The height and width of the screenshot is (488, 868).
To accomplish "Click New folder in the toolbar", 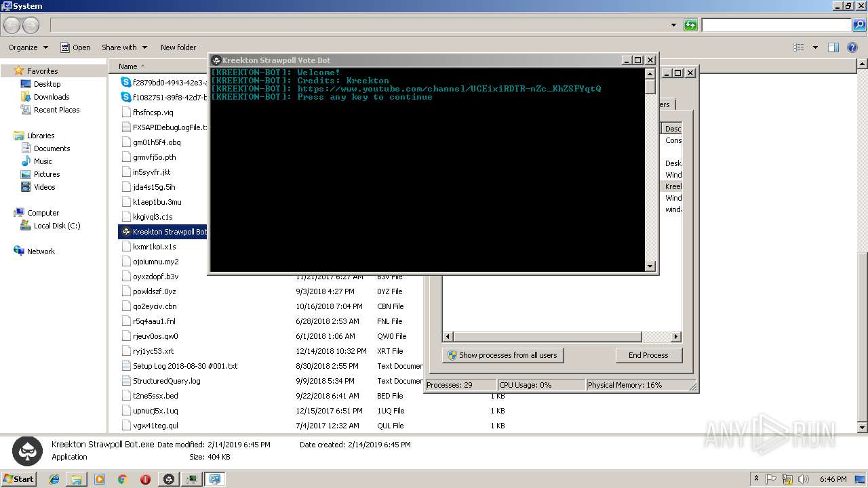I will tap(178, 47).
